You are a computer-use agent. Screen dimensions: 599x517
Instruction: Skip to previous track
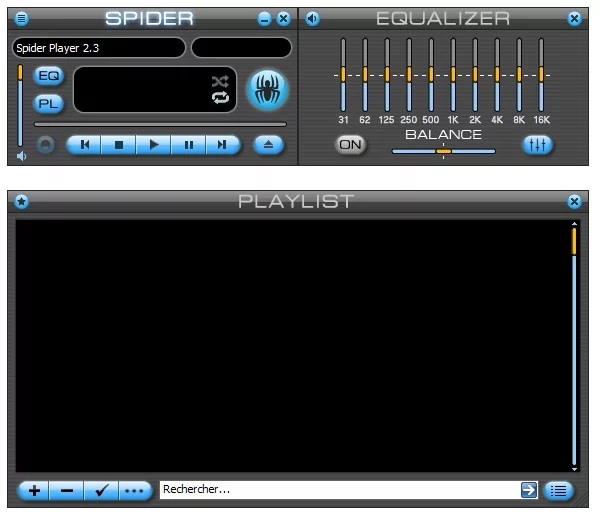click(84, 145)
